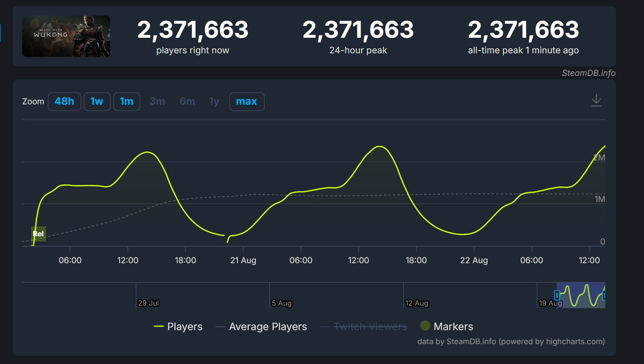Click the 24-hour peak figure

point(358,30)
